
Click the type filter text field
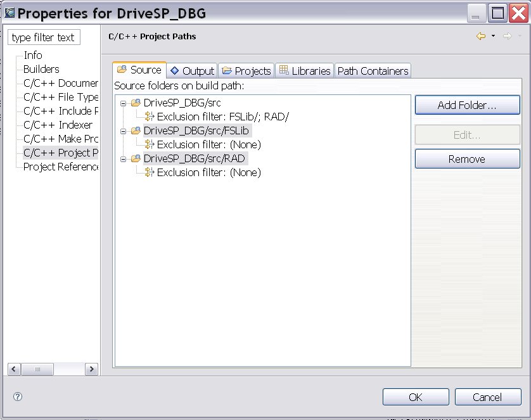(44, 37)
